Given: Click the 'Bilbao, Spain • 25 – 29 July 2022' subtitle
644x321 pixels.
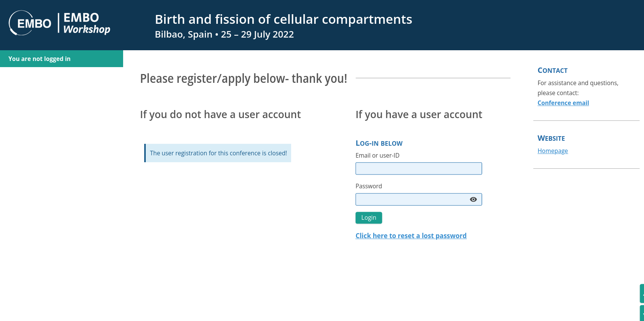Looking at the screenshot, I should tap(224, 35).
